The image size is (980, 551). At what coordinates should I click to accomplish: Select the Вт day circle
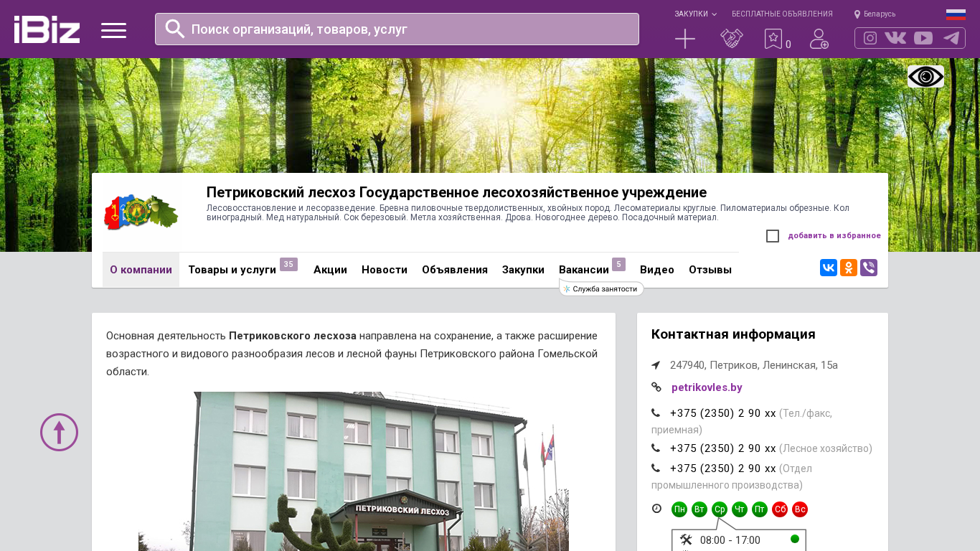click(x=699, y=509)
